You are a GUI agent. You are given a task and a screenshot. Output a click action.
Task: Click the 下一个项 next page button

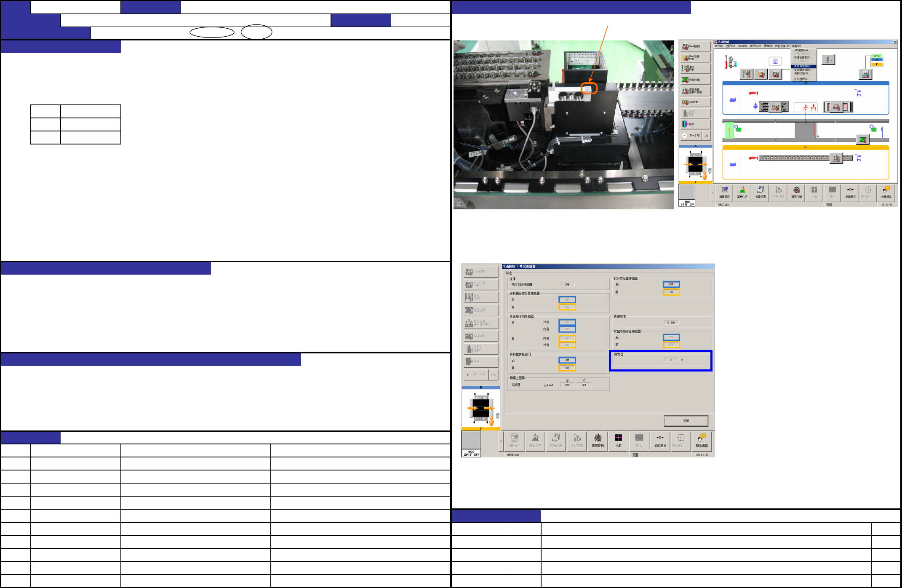691,136
